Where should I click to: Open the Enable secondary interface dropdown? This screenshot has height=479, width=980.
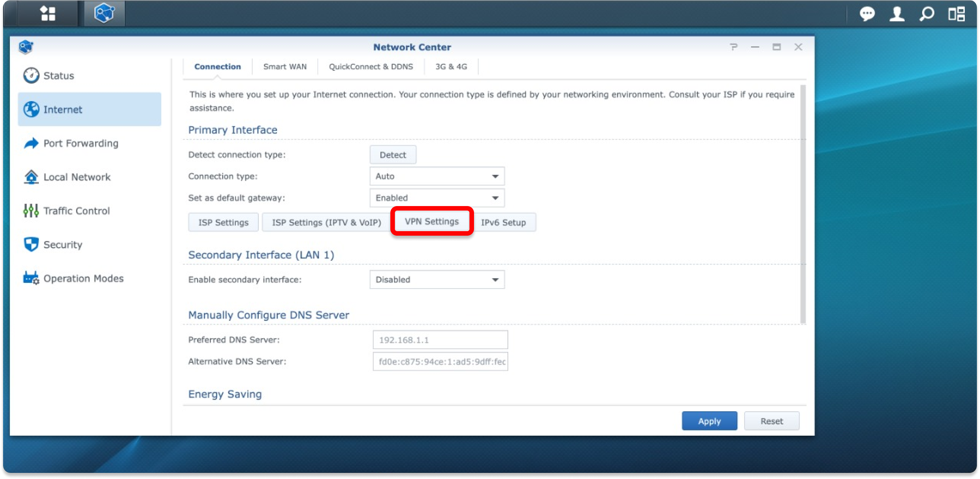[x=437, y=280]
